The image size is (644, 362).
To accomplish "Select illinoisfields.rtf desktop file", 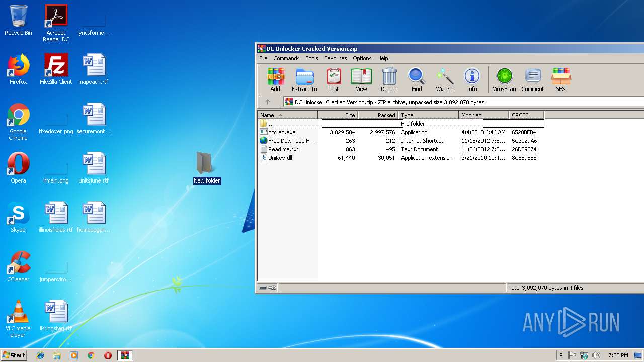I will coord(56,217).
